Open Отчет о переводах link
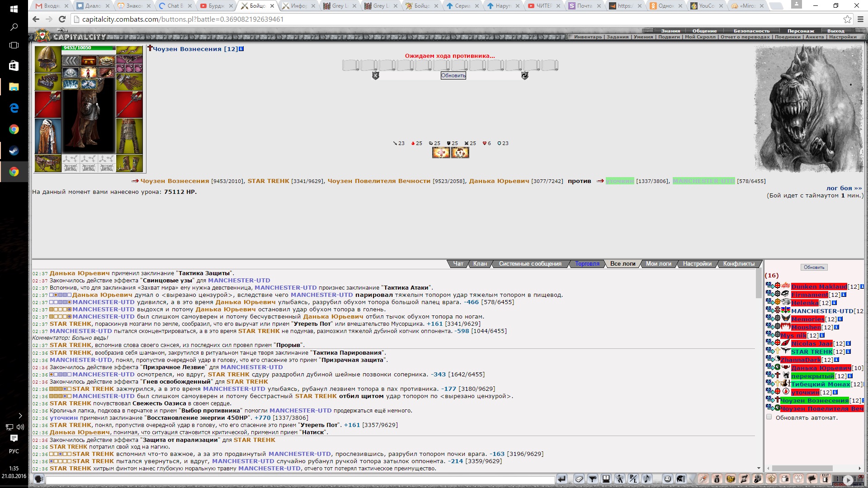The width and height of the screenshot is (868, 488). pyautogui.click(x=745, y=37)
